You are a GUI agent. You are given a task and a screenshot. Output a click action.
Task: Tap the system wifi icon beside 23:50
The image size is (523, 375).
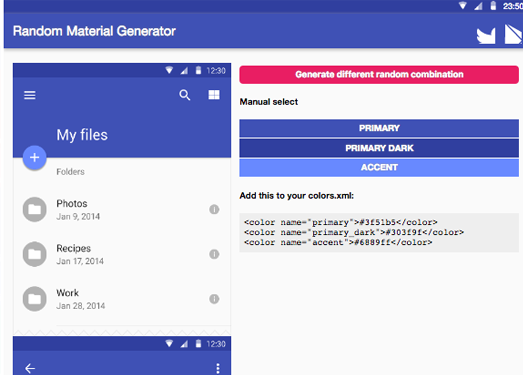(463, 6)
